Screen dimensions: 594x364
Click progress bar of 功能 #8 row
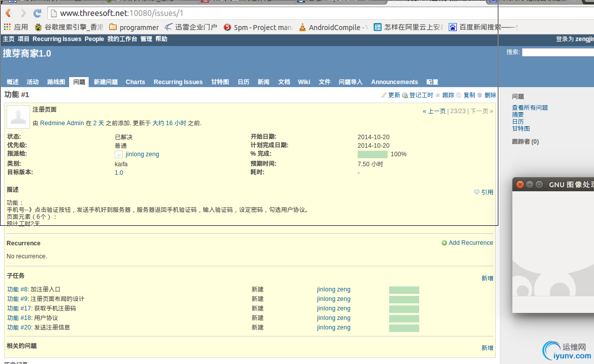tap(404, 290)
